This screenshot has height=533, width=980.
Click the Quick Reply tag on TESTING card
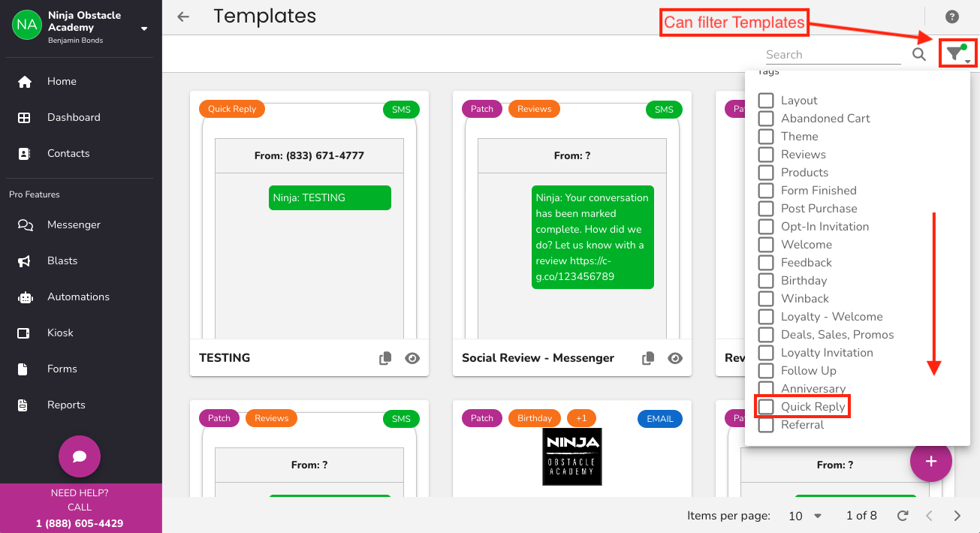pyautogui.click(x=232, y=109)
